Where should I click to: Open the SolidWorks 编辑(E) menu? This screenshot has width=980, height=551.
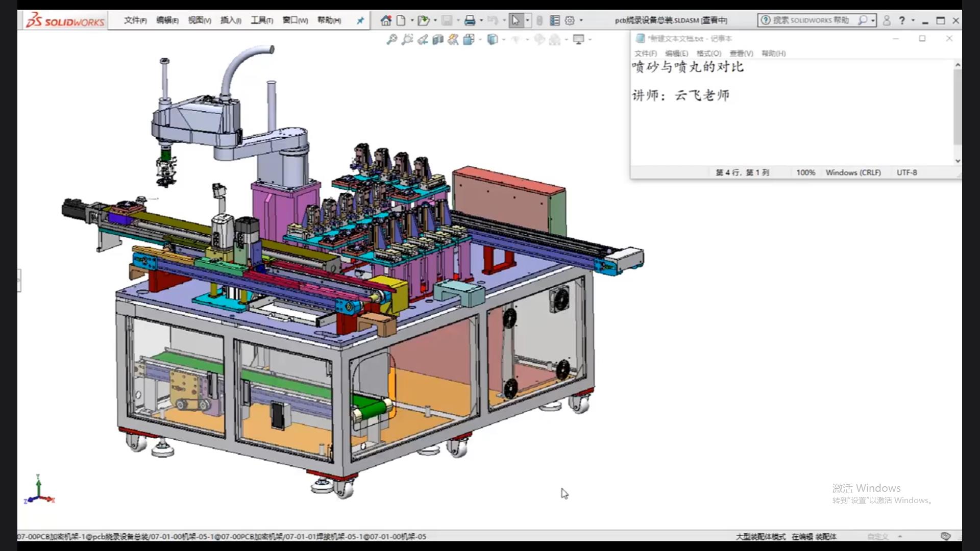pyautogui.click(x=167, y=20)
